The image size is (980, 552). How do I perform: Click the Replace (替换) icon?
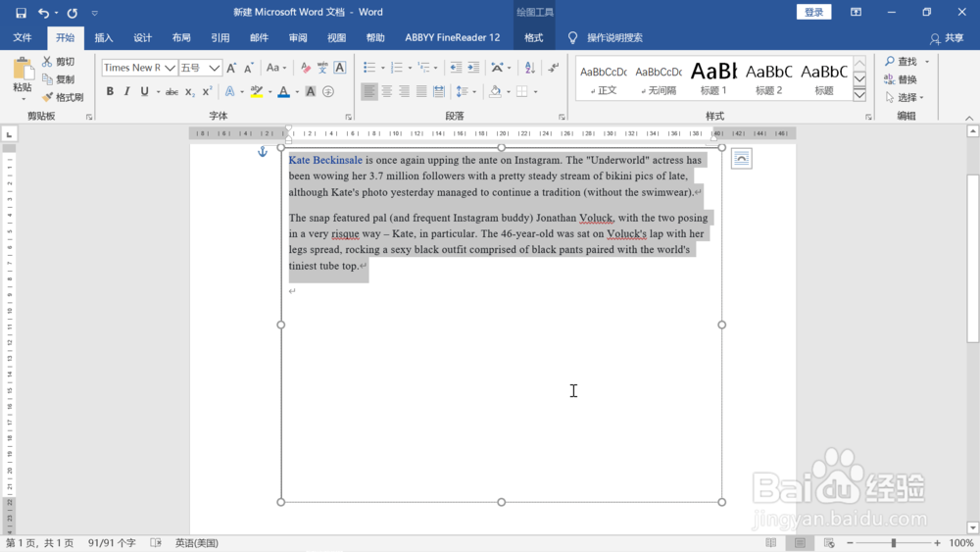[890, 79]
